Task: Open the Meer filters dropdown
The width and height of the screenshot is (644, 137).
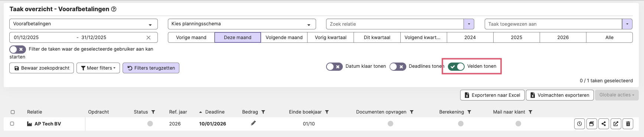Action: (98, 68)
